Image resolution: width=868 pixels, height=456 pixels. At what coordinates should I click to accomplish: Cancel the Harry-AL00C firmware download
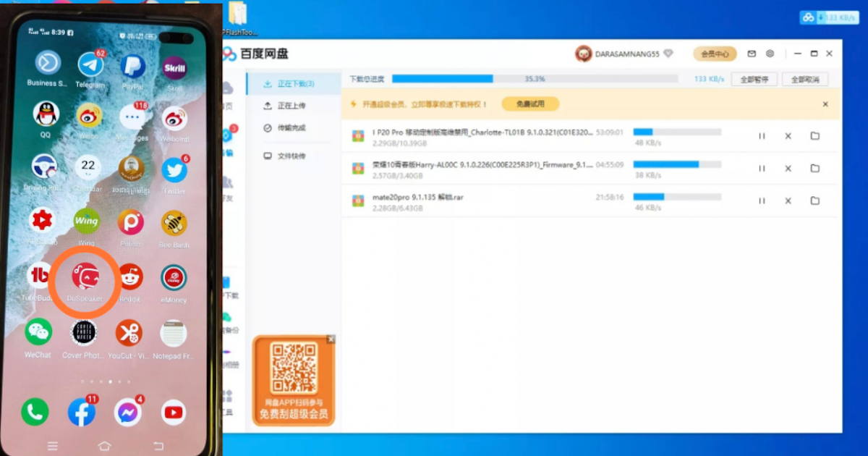click(x=788, y=169)
